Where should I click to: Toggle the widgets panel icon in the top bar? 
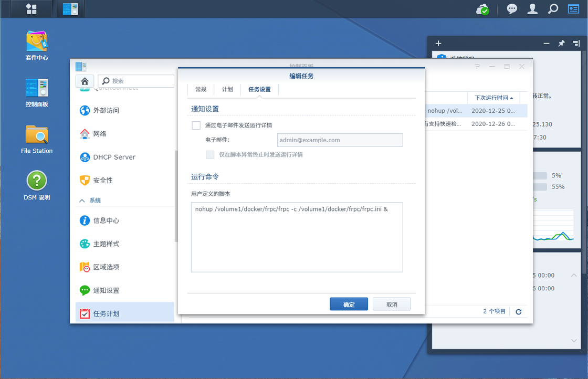click(x=573, y=8)
